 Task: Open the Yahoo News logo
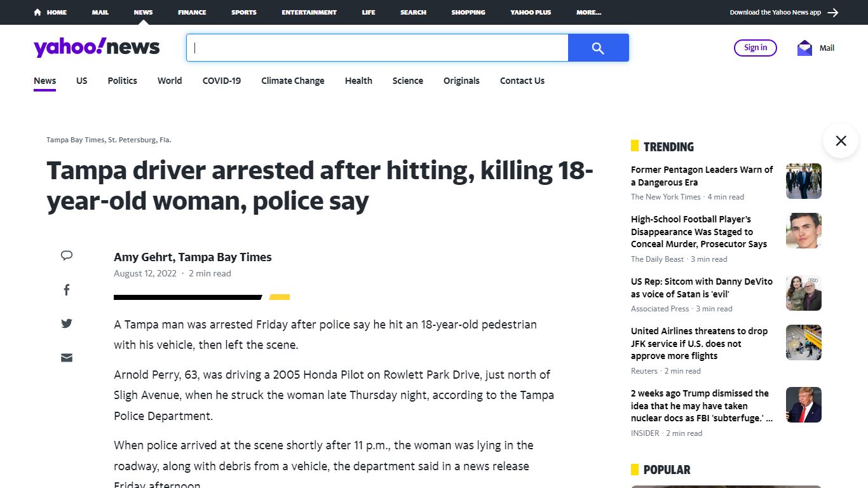coord(97,48)
